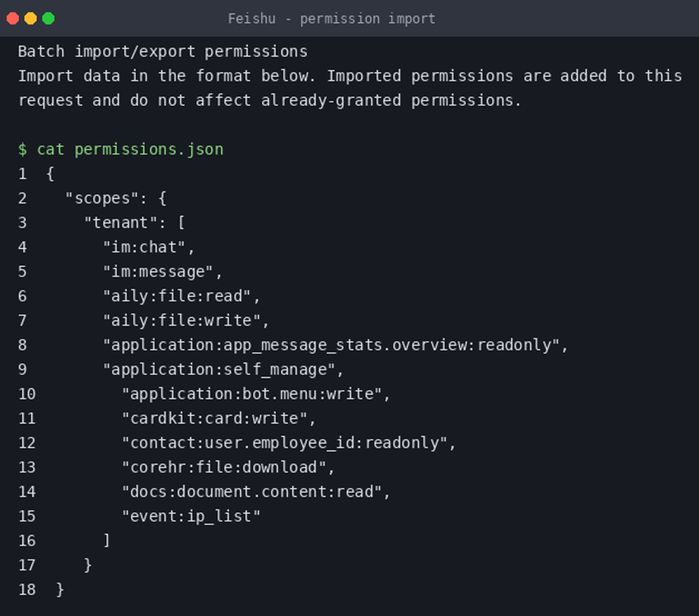Click the "aily:file:read" scope
This screenshot has height=616, width=699.
[177, 296]
